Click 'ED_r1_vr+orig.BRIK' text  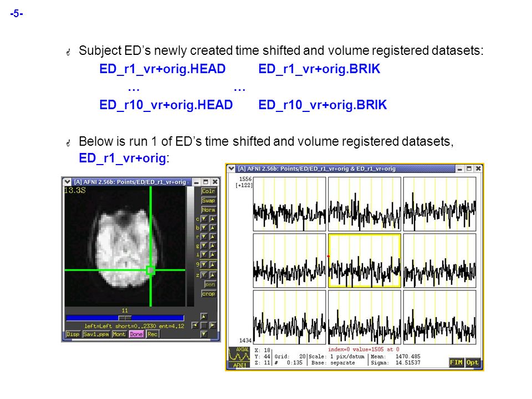319,69
